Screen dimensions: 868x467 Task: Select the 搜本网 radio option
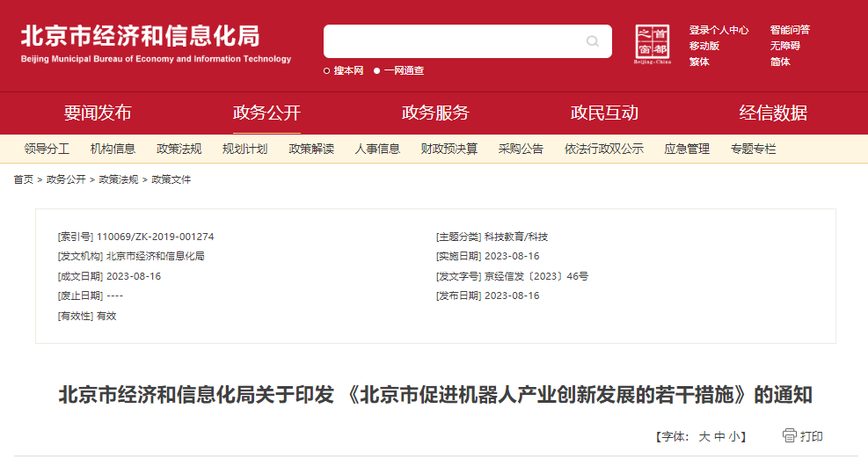[327, 71]
